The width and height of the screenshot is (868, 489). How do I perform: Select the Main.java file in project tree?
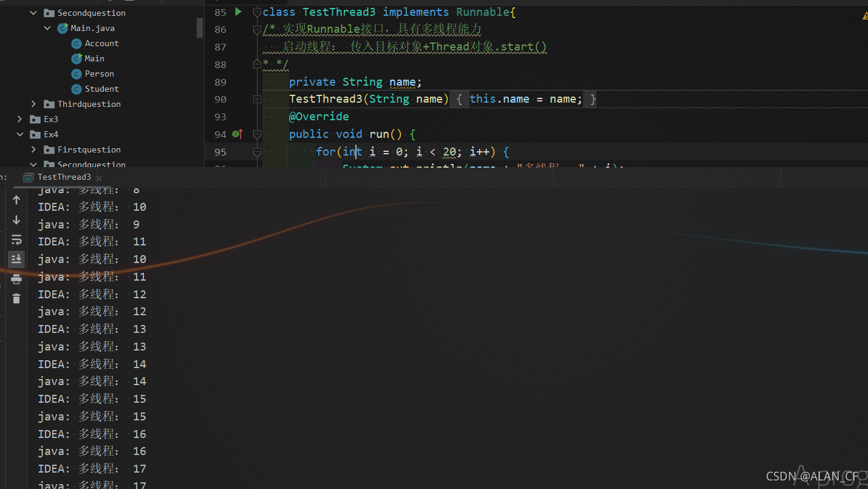click(x=92, y=28)
